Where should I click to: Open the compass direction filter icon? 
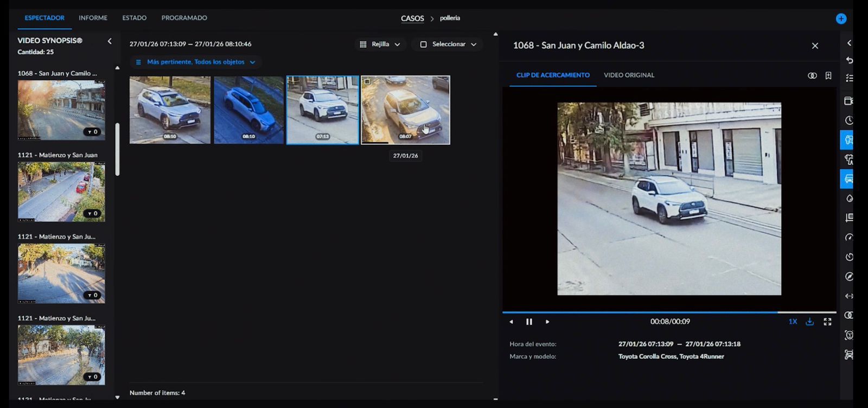tap(849, 277)
